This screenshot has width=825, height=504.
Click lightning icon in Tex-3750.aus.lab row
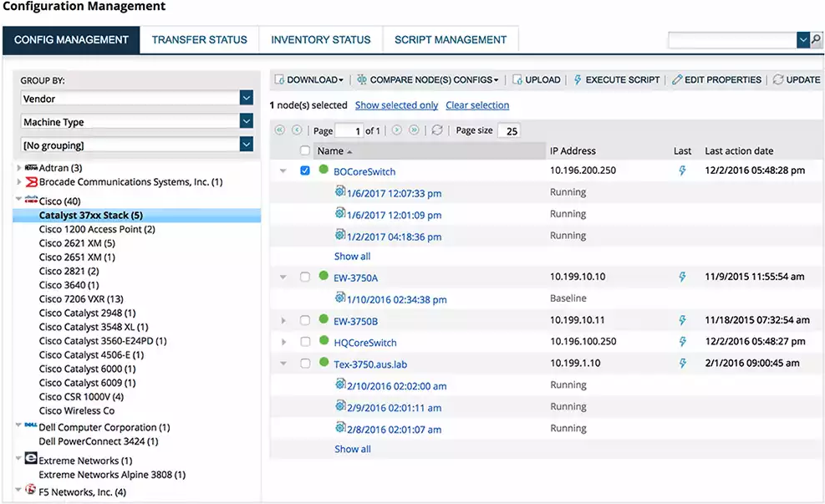(682, 364)
